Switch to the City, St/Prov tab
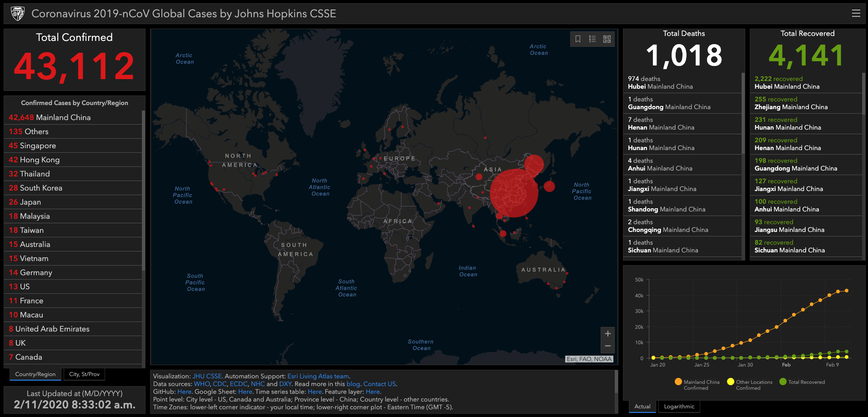Viewport: 868px width, 417px height. click(x=84, y=374)
